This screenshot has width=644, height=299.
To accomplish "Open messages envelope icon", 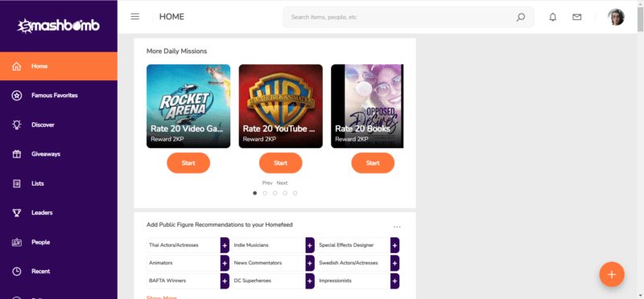I will click(x=576, y=17).
